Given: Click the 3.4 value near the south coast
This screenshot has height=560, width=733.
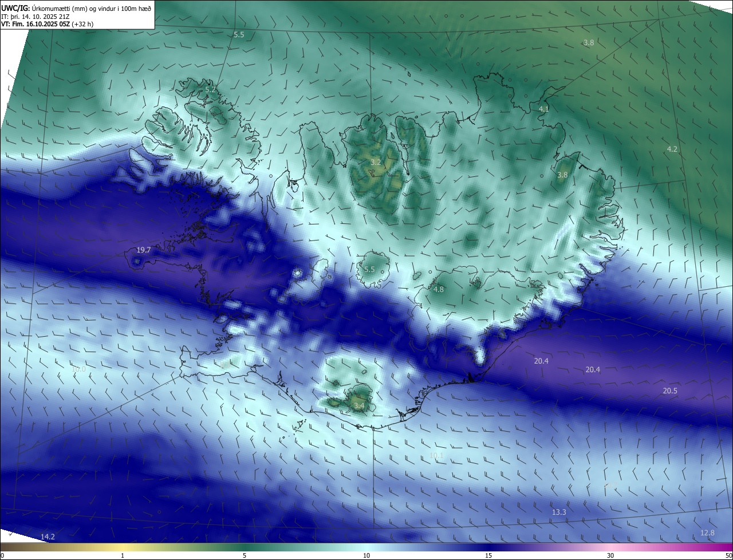Looking at the screenshot, I should [x=359, y=406].
